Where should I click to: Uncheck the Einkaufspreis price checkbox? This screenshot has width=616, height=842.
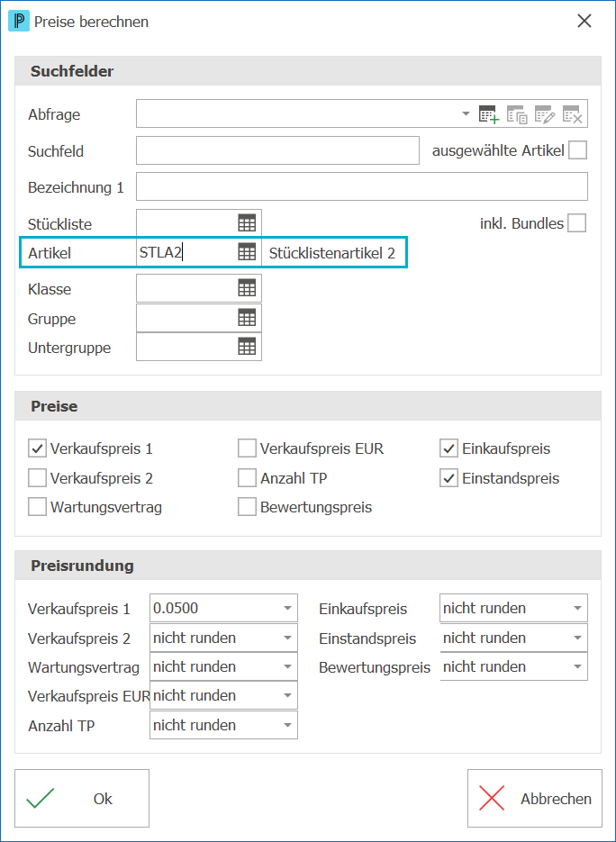click(448, 448)
